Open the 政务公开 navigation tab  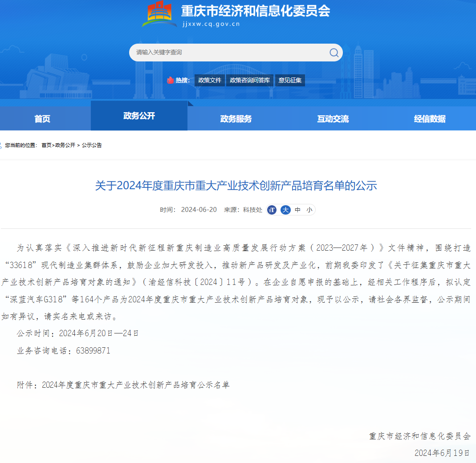pos(139,116)
